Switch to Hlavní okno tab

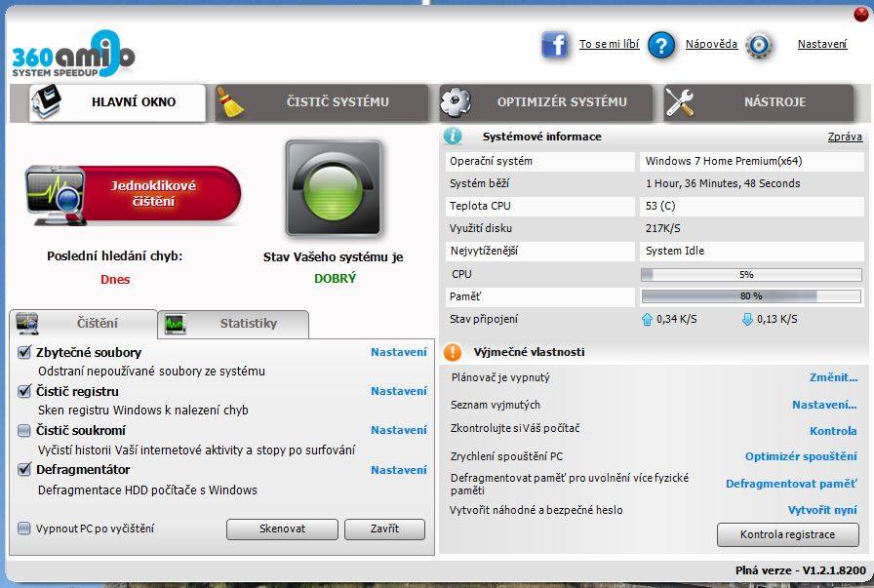[118, 102]
